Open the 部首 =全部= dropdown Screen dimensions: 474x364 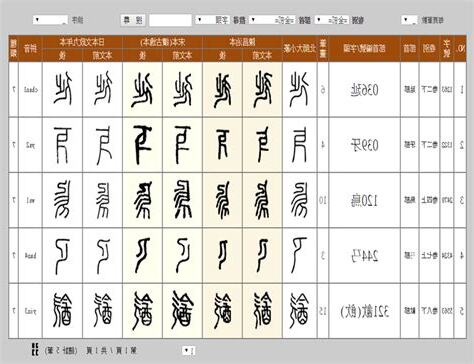click(272, 20)
